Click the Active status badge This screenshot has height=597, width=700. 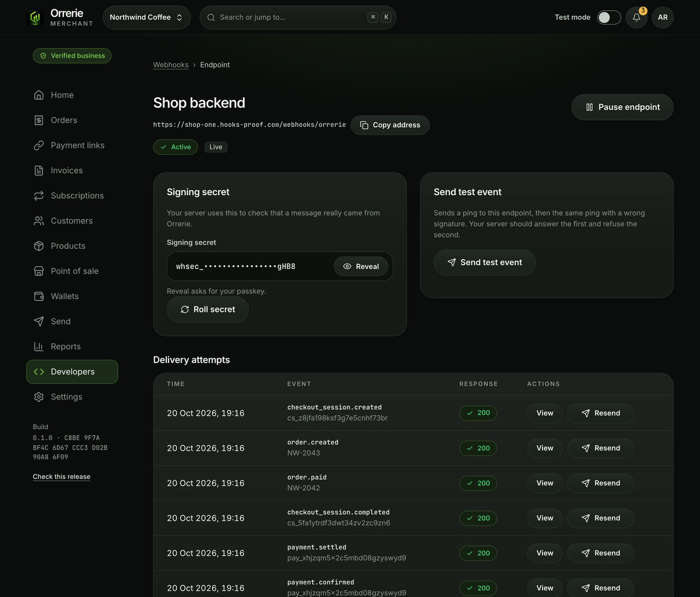176,147
